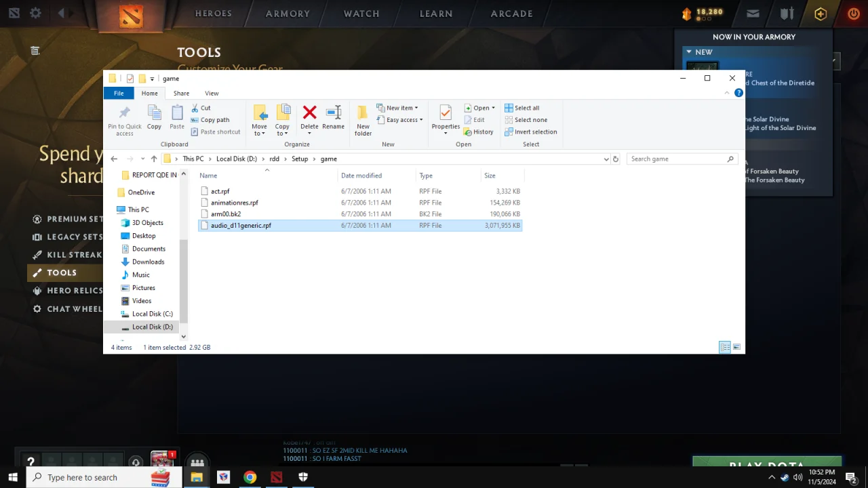868x488 pixels.
Task: Switch to large icons view in the status bar
Action: pos(736,347)
